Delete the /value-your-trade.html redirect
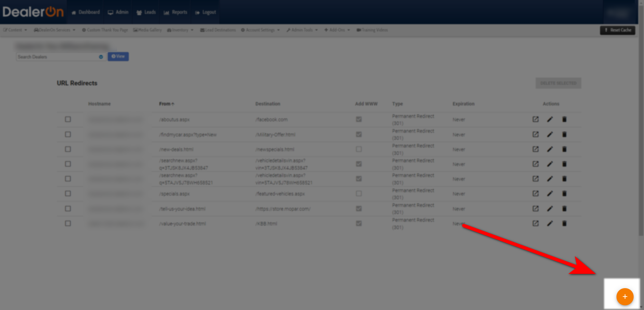644x310 pixels. click(x=565, y=223)
